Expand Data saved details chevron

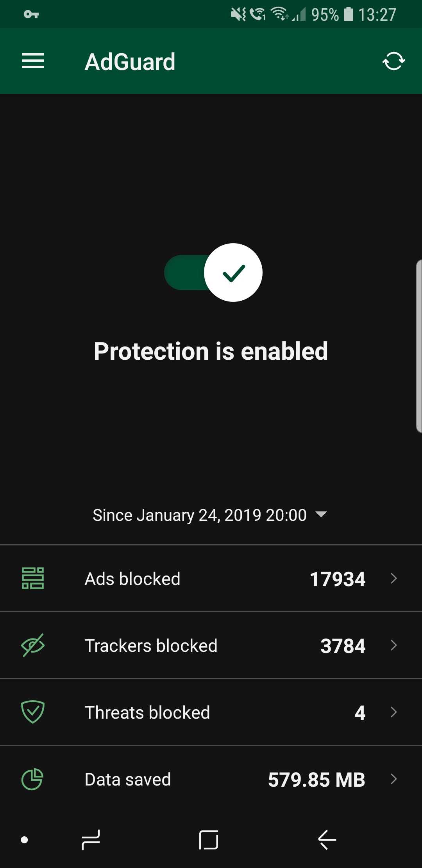394,779
